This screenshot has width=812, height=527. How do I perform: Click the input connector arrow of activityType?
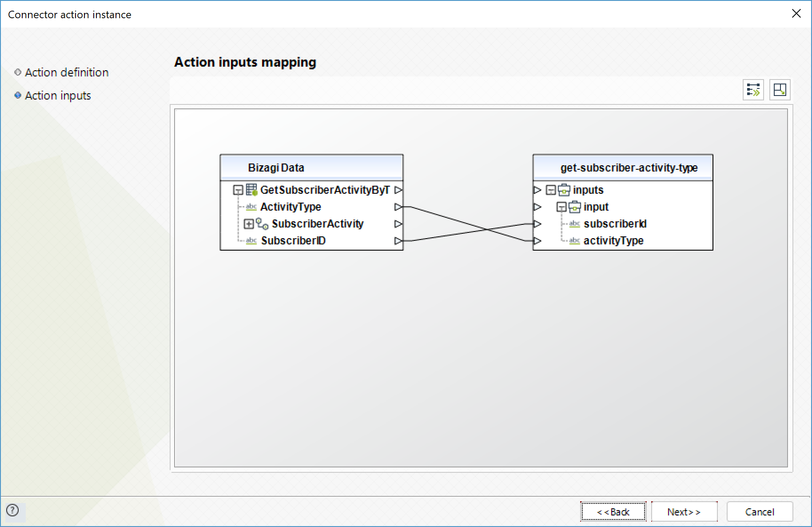tap(537, 241)
